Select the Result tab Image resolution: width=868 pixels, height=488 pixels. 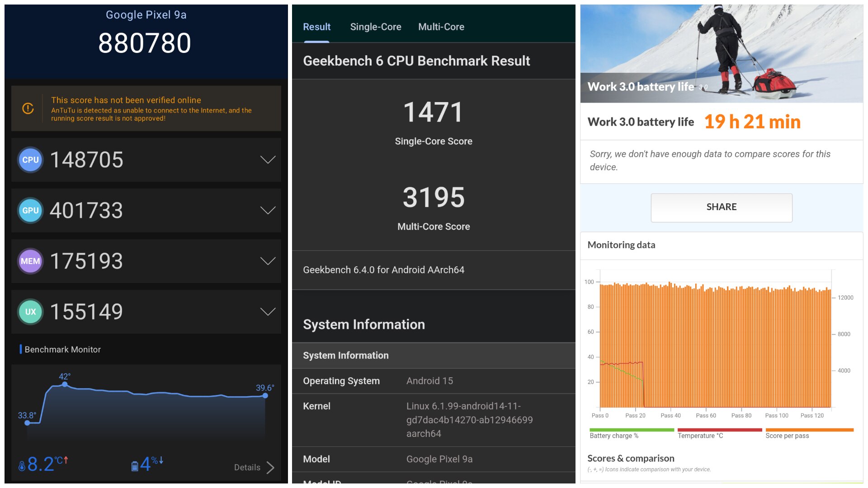[316, 27]
